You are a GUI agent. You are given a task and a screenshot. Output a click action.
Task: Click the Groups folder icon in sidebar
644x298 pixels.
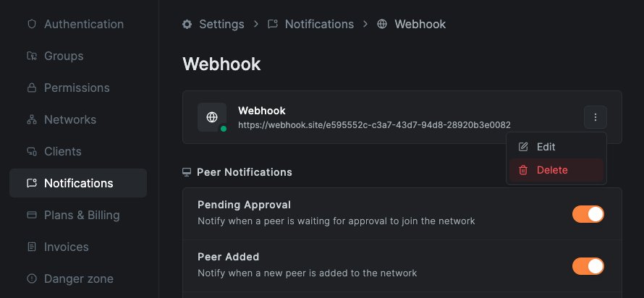pyautogui.click(x=31, y=56)
